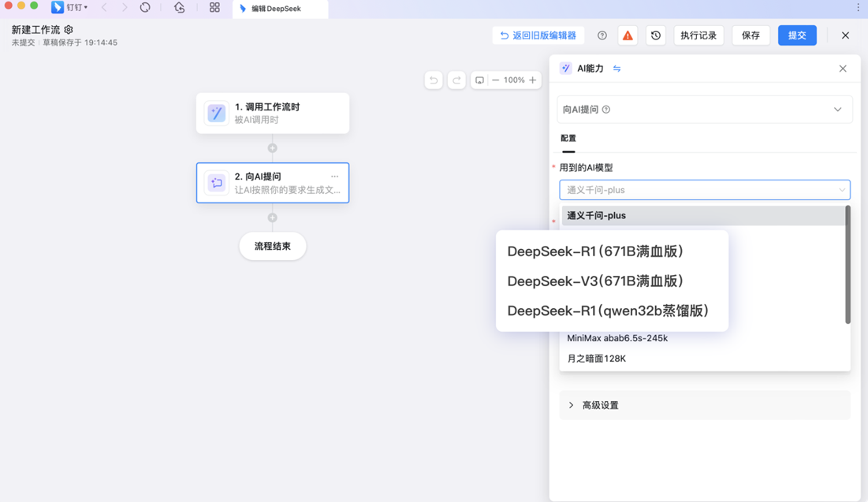Viewport: 868px width, 502px height.
Task: Click the 保存 save button
Action: coord(751,35)
